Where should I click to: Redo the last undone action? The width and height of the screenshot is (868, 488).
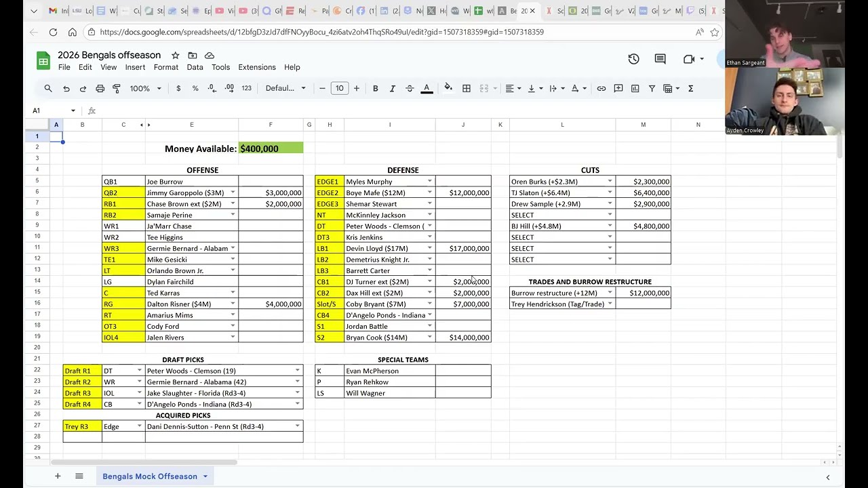(83, 88)
